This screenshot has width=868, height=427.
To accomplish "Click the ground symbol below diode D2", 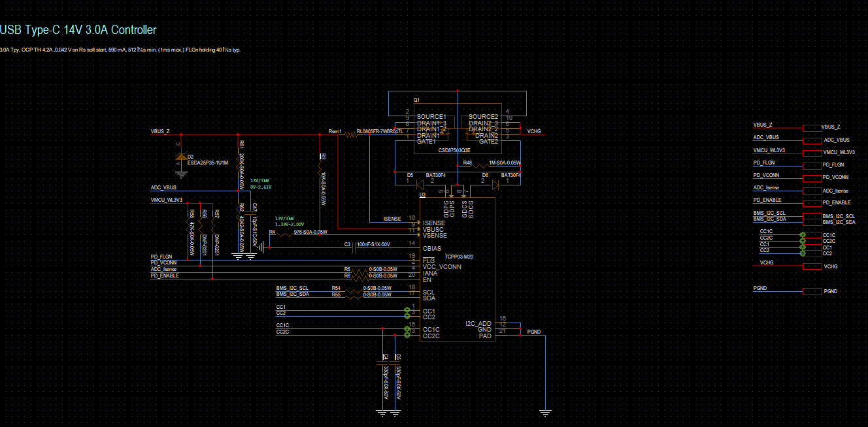I will click(181, 174).
